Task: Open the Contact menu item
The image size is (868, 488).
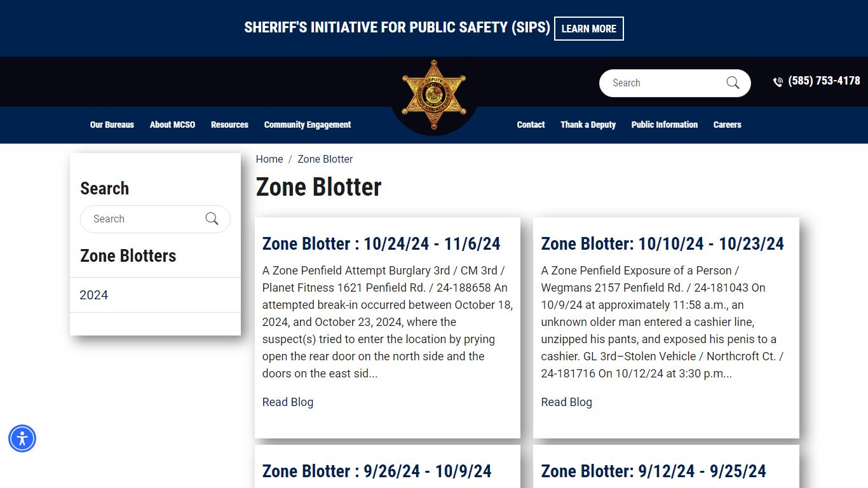Action: 531,125
